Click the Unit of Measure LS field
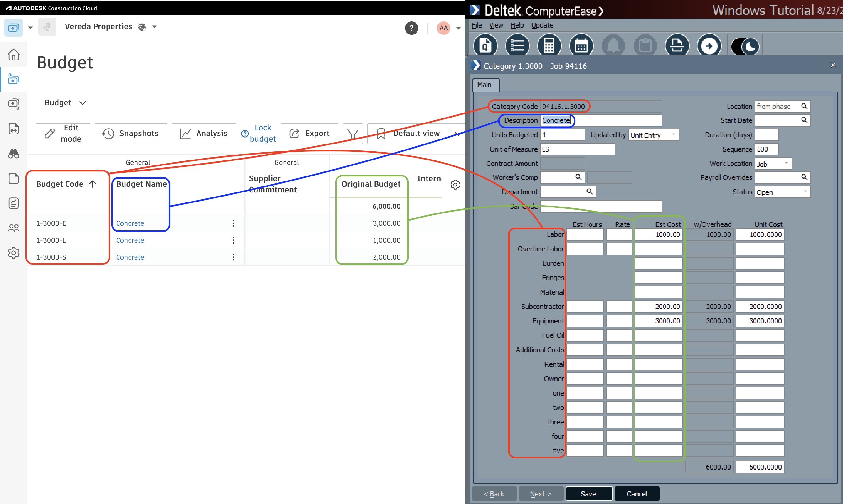Image resolution: width=843 pixels, height=504 pixels. [x=577, y=149]
